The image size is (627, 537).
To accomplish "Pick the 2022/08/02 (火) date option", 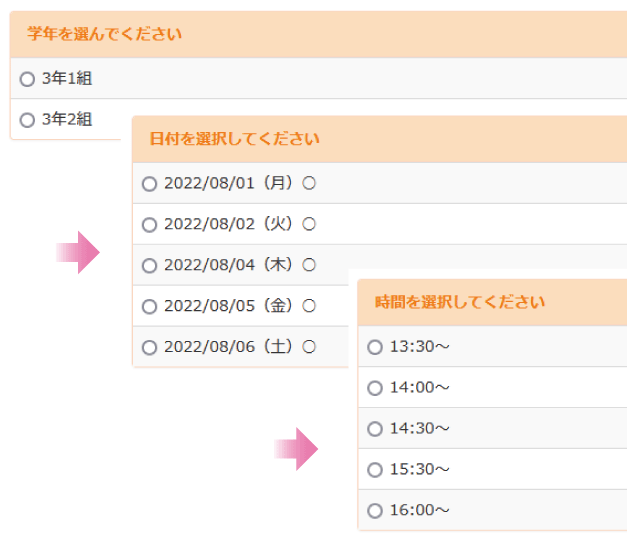I will click(x=150, y=225).
